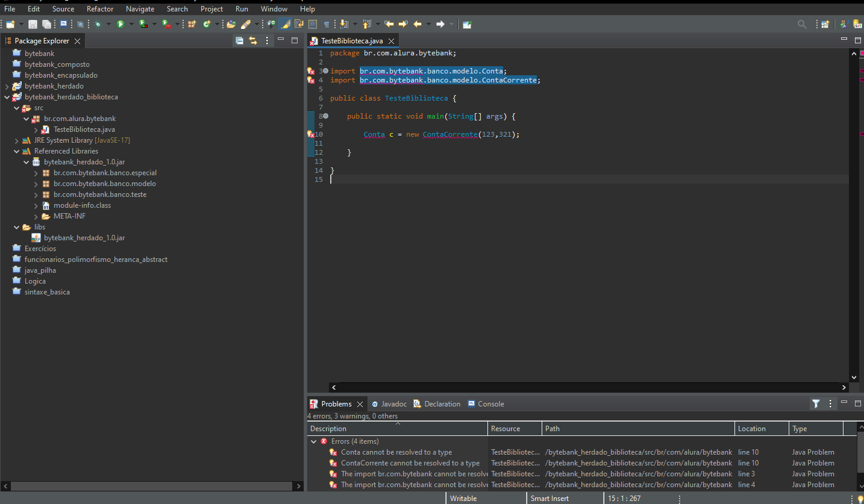864x504 pixels.
Task: Click the green Run button
Action: tap(121, 24)
